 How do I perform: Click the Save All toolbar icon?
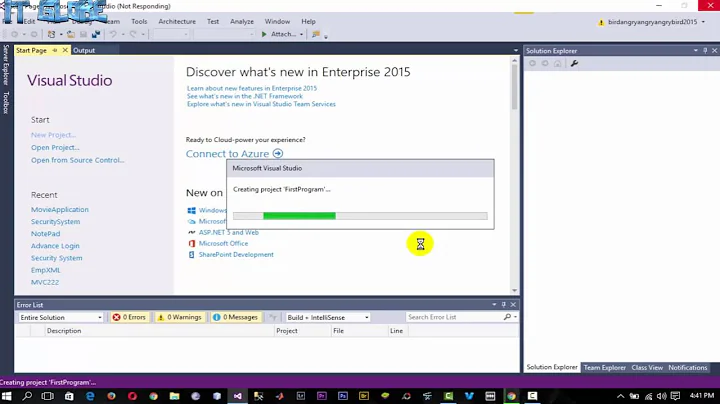point(96,34)
